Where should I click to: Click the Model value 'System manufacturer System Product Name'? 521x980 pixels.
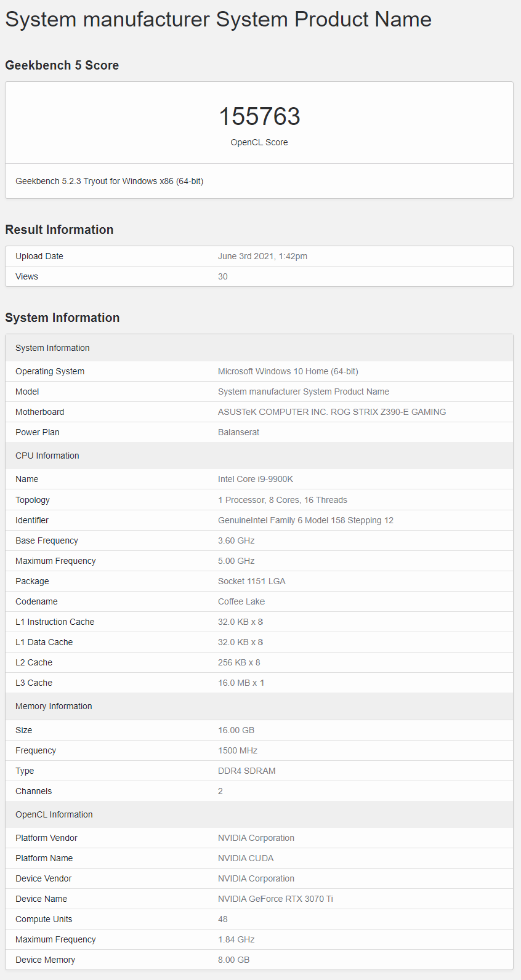tap(304, 392)
